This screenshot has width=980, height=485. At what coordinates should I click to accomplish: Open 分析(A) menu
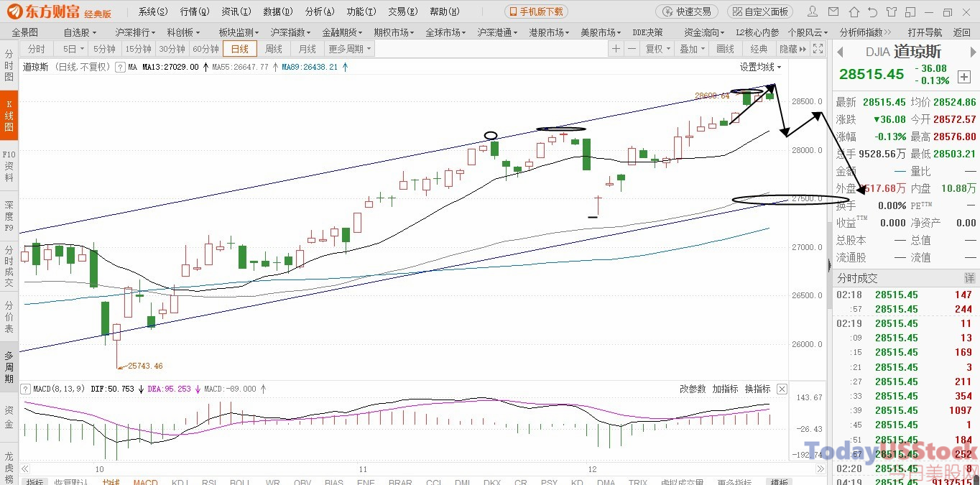click(x=320, y=11)
